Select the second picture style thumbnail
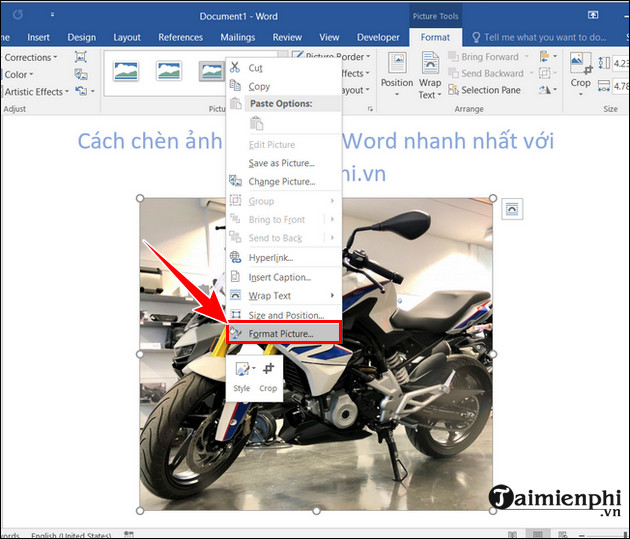Image resolution: width=630 pixels, height=539 pixels. (x=169, y=71)
